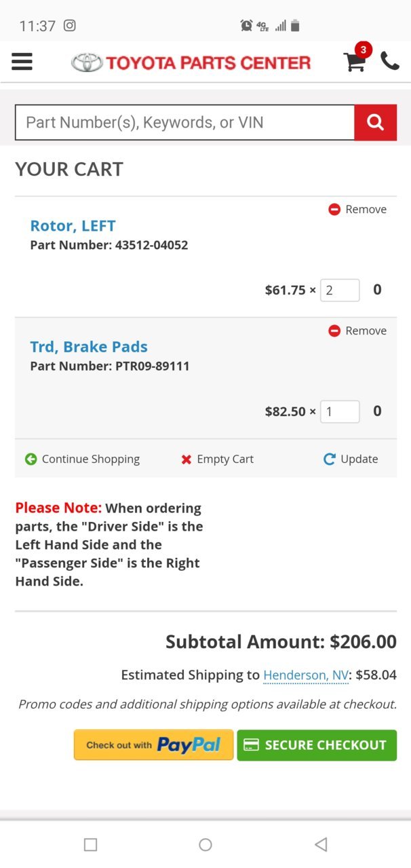Open the Trd, Brake Pads product link
411x868 pixels.
click(x=89, y=347)
